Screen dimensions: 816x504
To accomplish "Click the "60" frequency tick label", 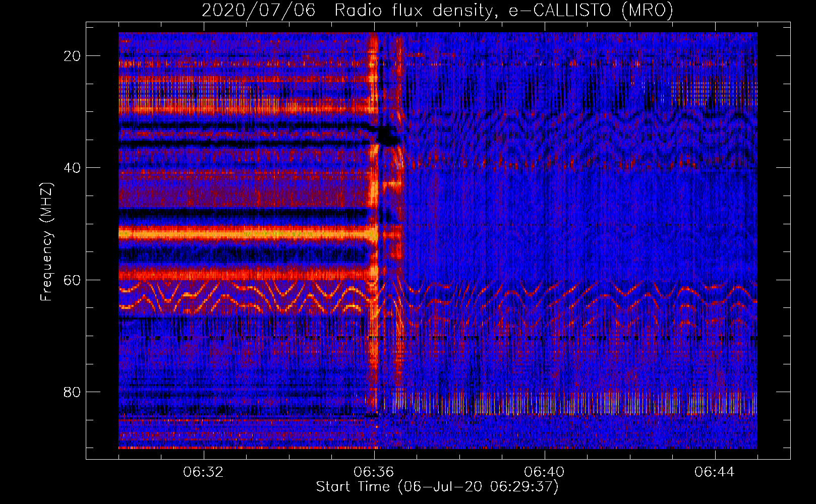I will [x=73, y=280].
